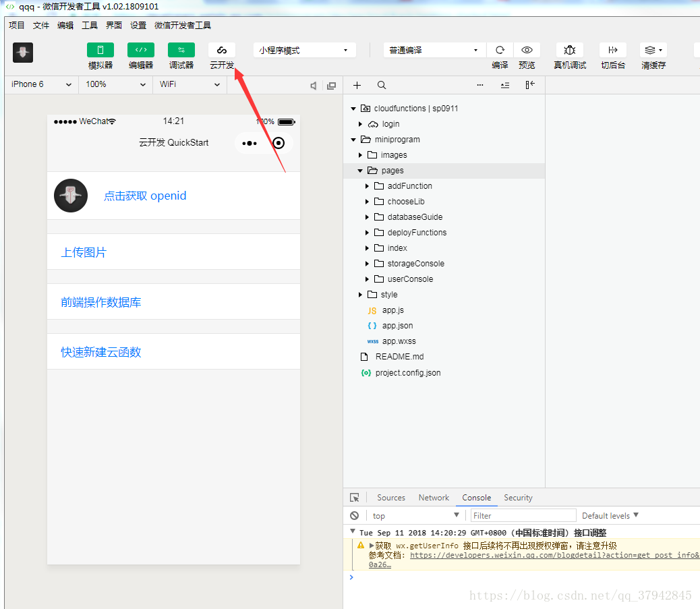The height and width of the screenshot is (609, 700).
Task: Click the 预览 preview eye icon
Action: 527,50
